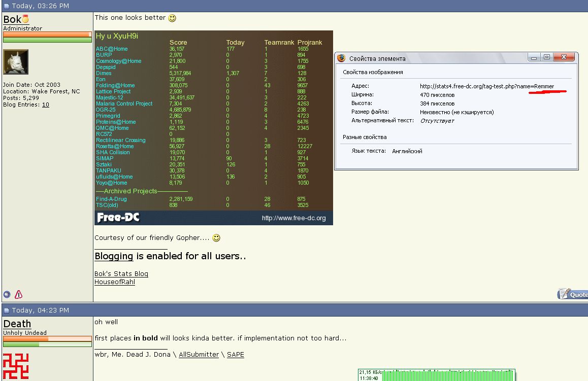Click the post icon beside Today, 03:26 PM

(7, 6)
